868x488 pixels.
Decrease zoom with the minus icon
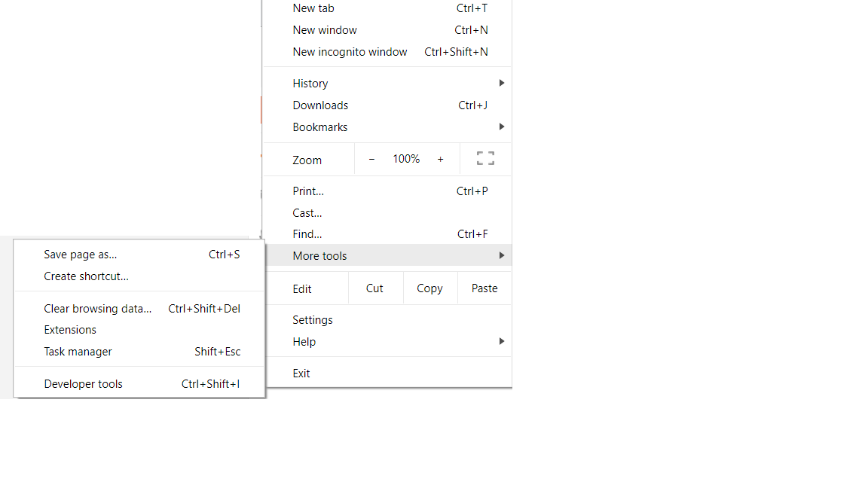(x=371, y=159)
